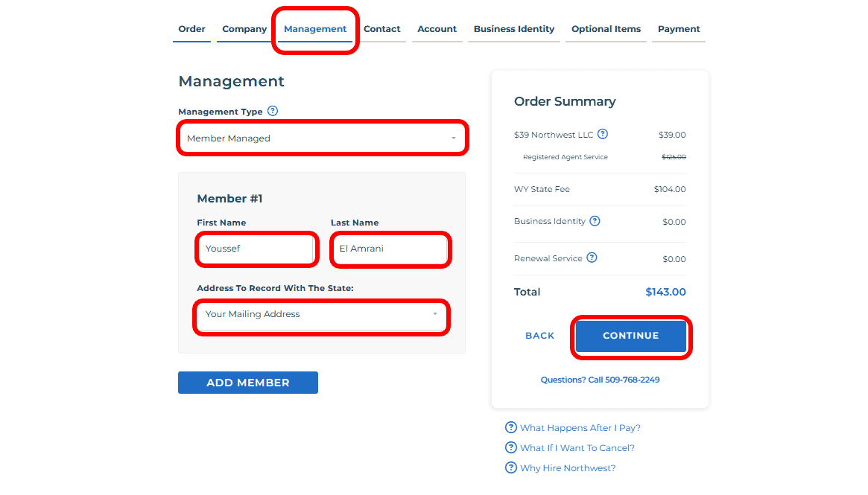Switch to the Payment tab
Screen dimensions: 868x495
(679, 29)
